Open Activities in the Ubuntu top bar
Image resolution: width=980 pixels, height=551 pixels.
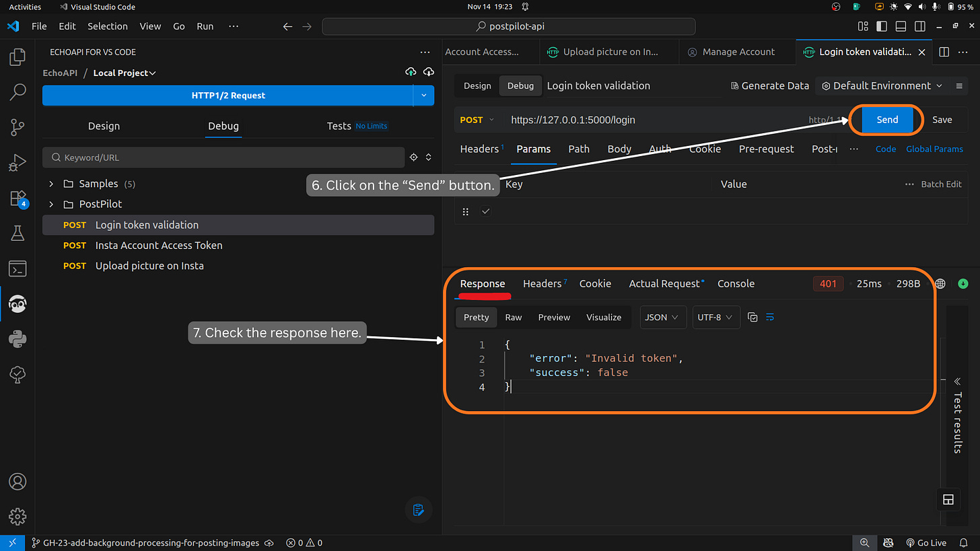pyautogui.click(x=25, y=7)
